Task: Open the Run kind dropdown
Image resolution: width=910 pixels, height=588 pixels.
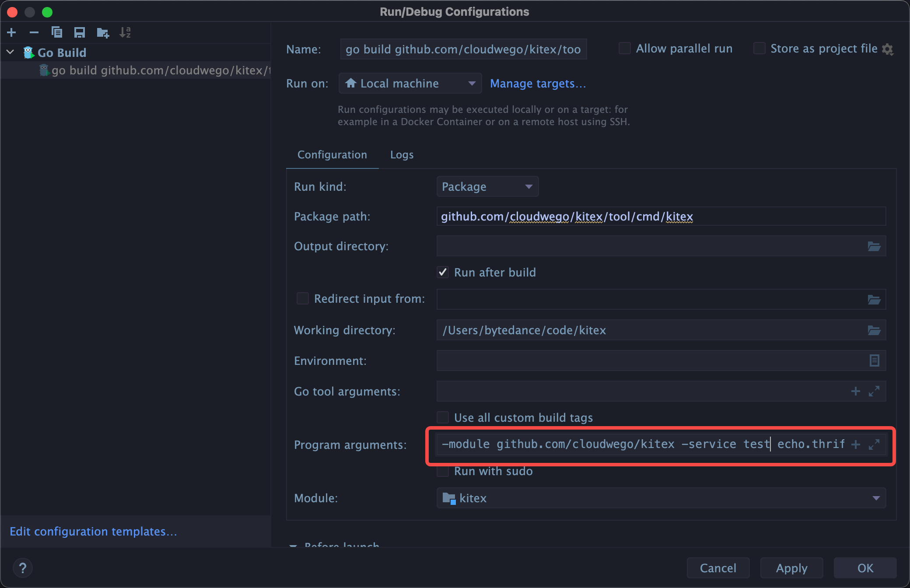Action: point(529,186)
